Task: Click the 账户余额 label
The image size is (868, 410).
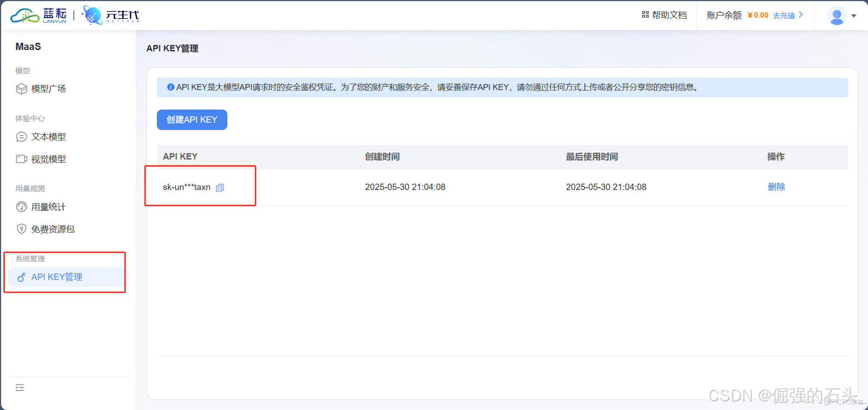Action: (x=724, y=15)
